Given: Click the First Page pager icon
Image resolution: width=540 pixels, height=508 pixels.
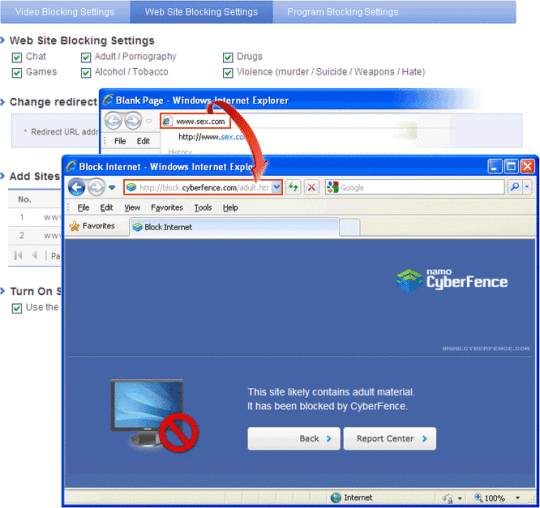Looking at the screenshot, I should 18,256.
